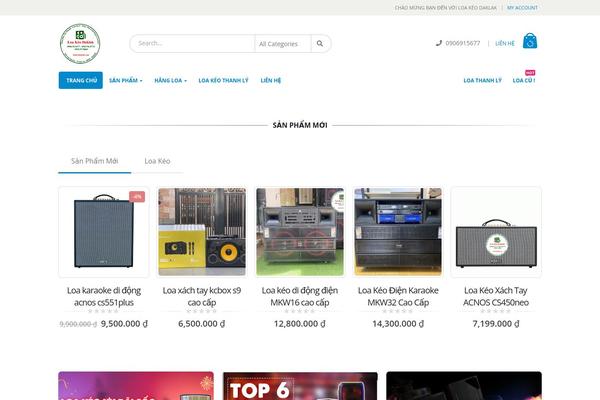The height and width of the screenshot is (400, 600).
Task: Open the TOP 6 banner
Action: tap(300, 386)
